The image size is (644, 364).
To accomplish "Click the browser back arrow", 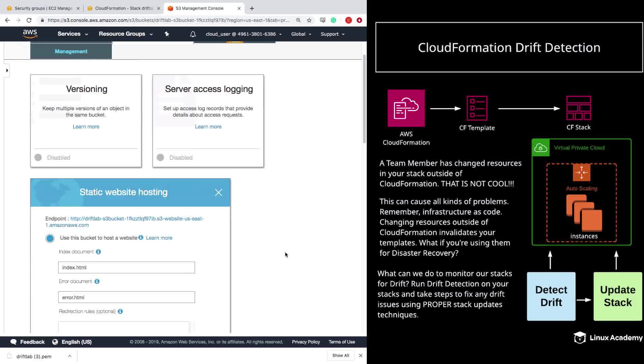I will (x=7, y=20).
